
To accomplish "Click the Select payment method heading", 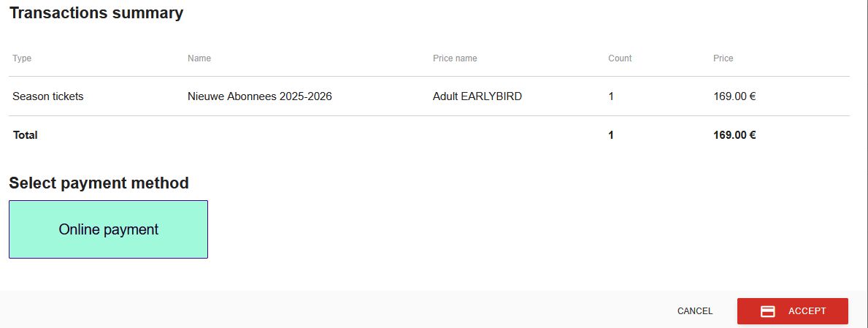I will pos(99,183).
